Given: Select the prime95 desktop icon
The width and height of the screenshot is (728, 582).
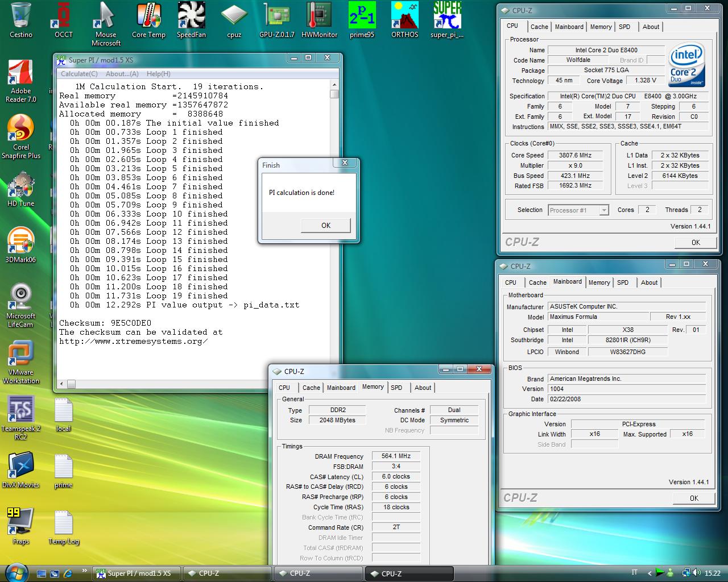Looking at the screenshot, I should (362, 20).
